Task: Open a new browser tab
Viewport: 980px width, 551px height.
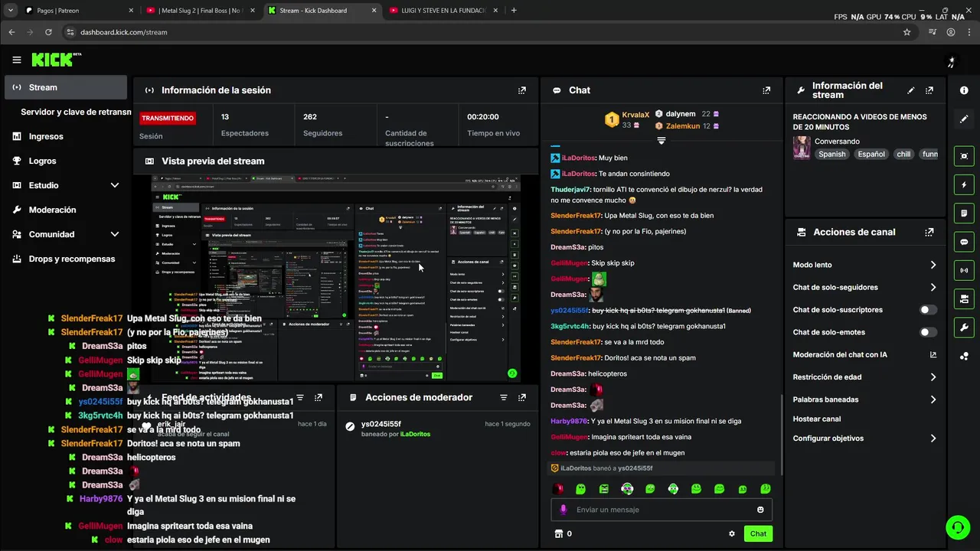Action: 513,11
